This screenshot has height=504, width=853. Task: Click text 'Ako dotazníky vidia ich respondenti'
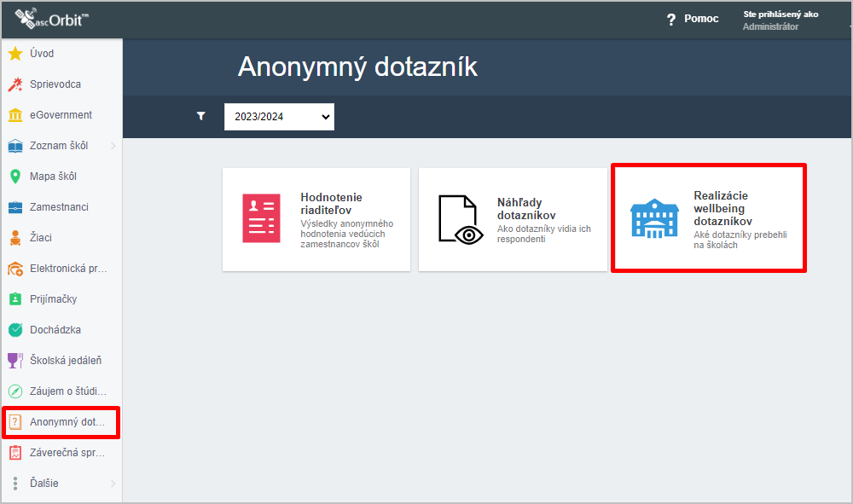543,234
